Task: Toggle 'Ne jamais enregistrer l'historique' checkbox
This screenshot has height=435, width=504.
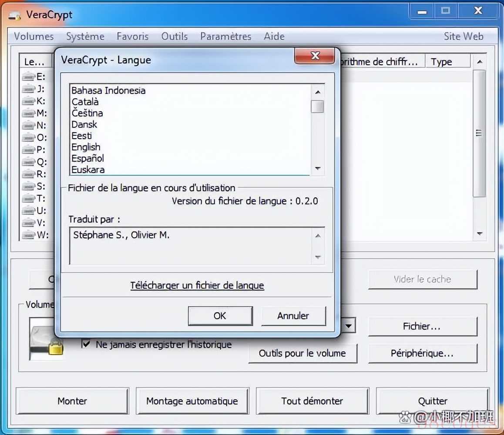Action: coord(85,344)
